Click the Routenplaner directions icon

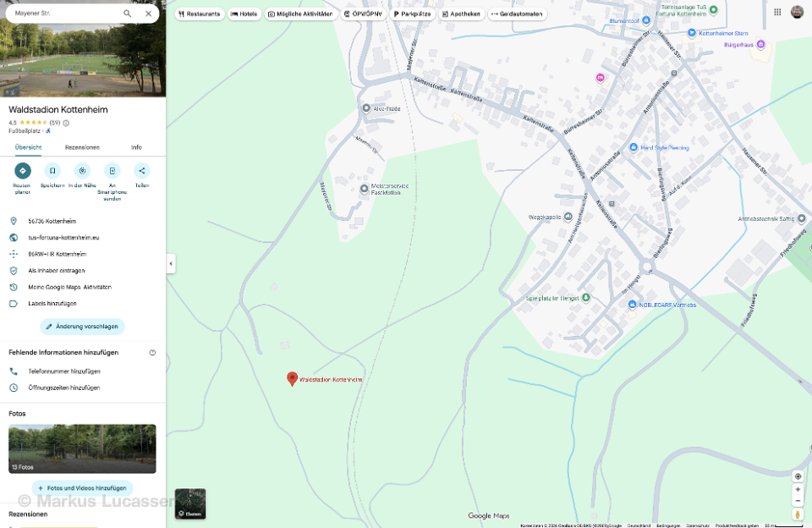pos(23,171)
